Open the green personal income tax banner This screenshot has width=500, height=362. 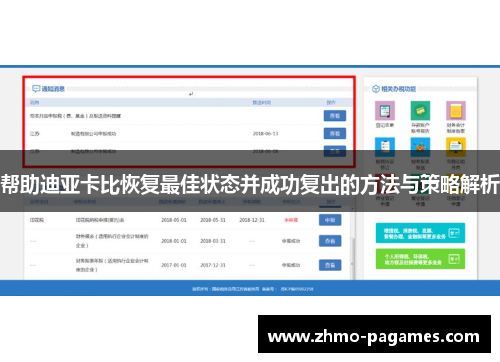click(x=420, y=259)
